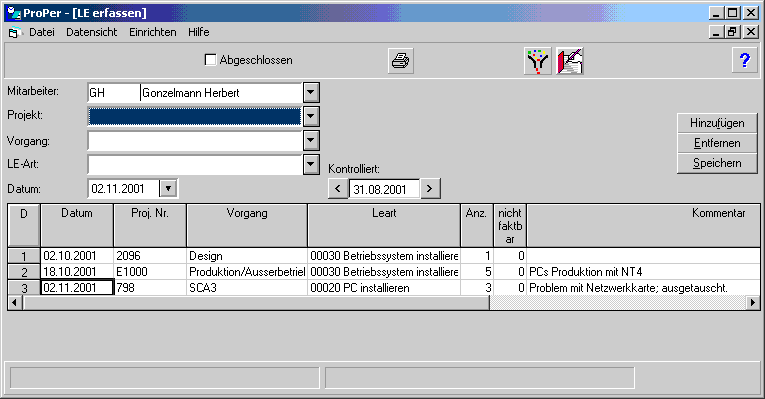
Task: Click the Hinzufügen button
Action: (x=717, y=123)
